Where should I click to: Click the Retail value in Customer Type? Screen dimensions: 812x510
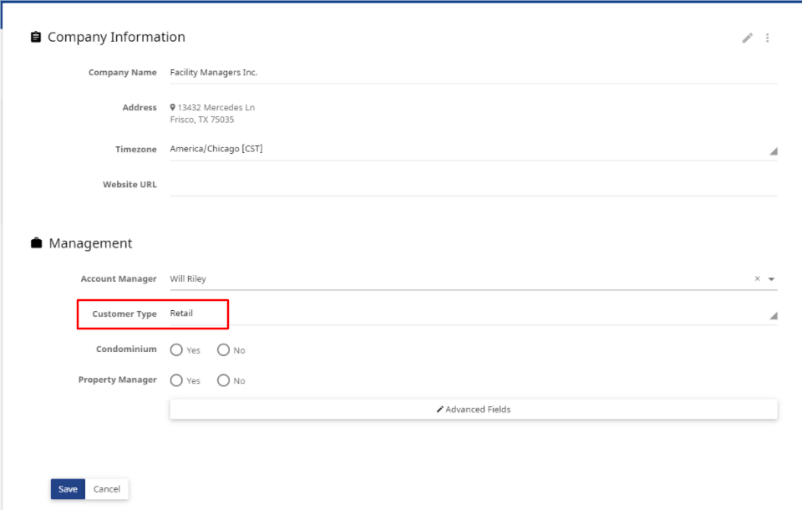(181, 313)
